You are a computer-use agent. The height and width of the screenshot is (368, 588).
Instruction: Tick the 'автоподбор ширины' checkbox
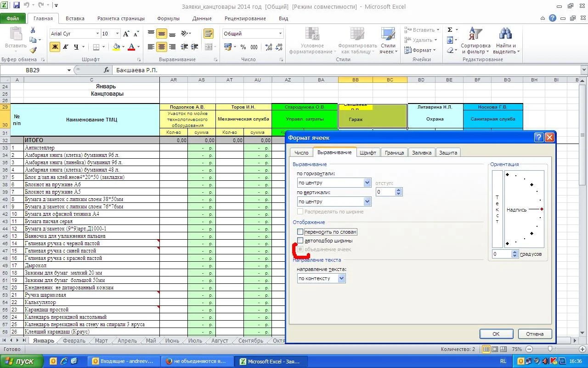300,241
